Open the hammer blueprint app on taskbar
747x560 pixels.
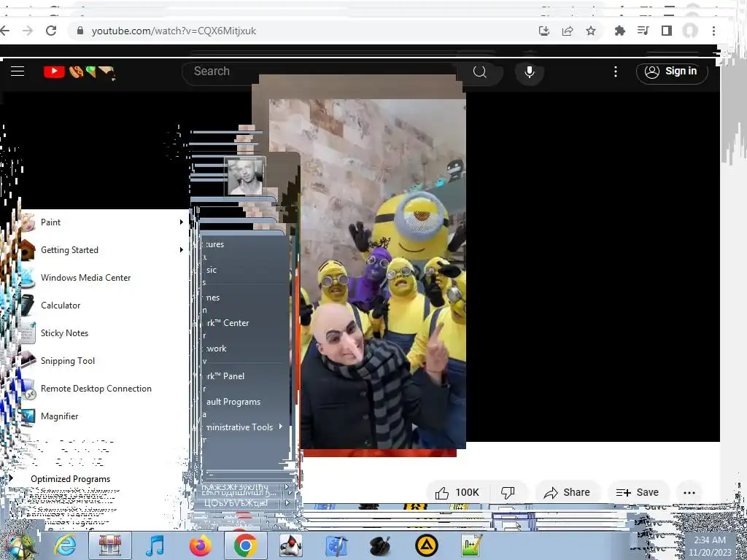click(x=336, y=545)
